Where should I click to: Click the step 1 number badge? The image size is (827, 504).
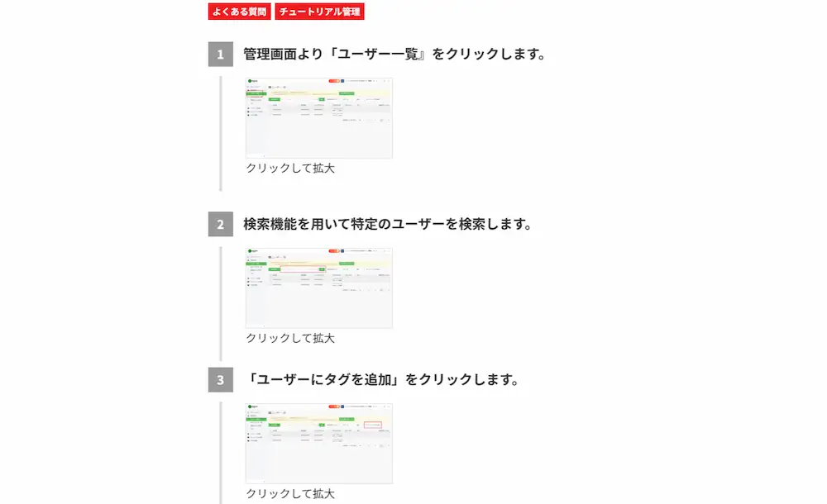click(x=221, y=55)
